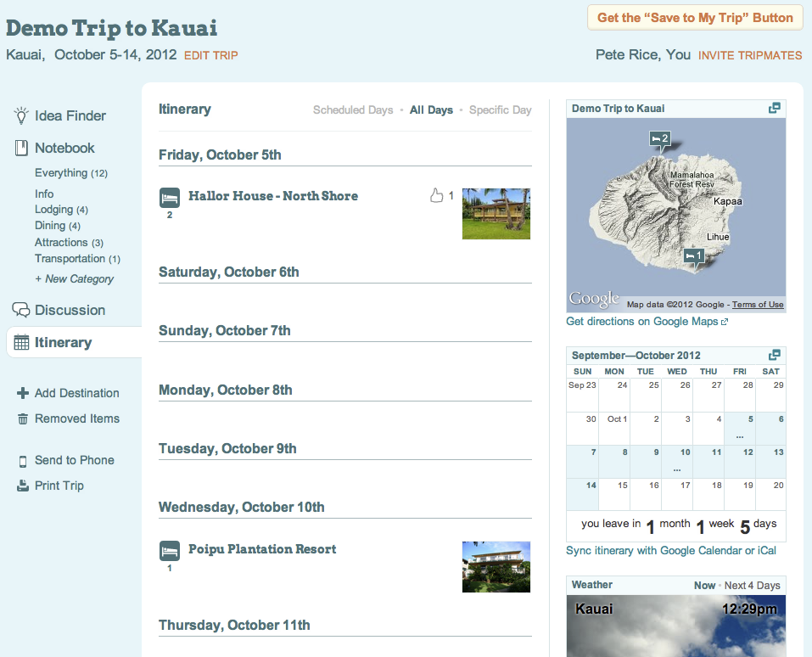Expand the September—October 2012 calendar panel
812x657 pixels.
tap(774, 355)
